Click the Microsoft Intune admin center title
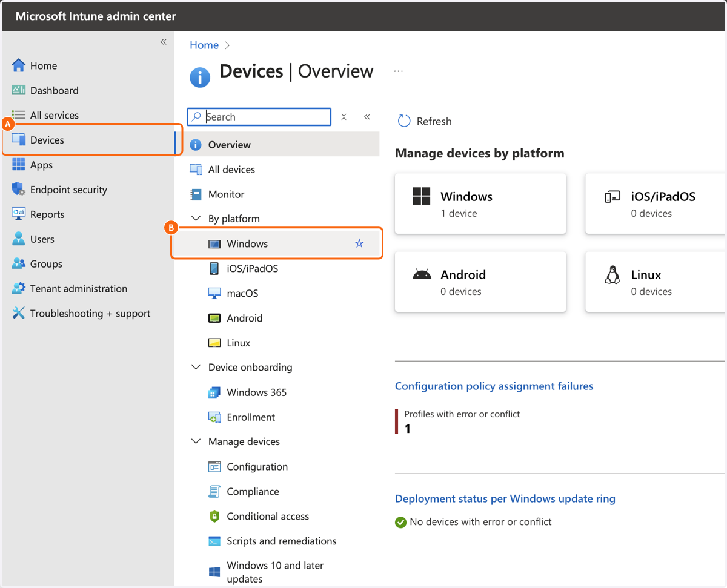This screenshot has width=727, height=588. tap(96, 16)
